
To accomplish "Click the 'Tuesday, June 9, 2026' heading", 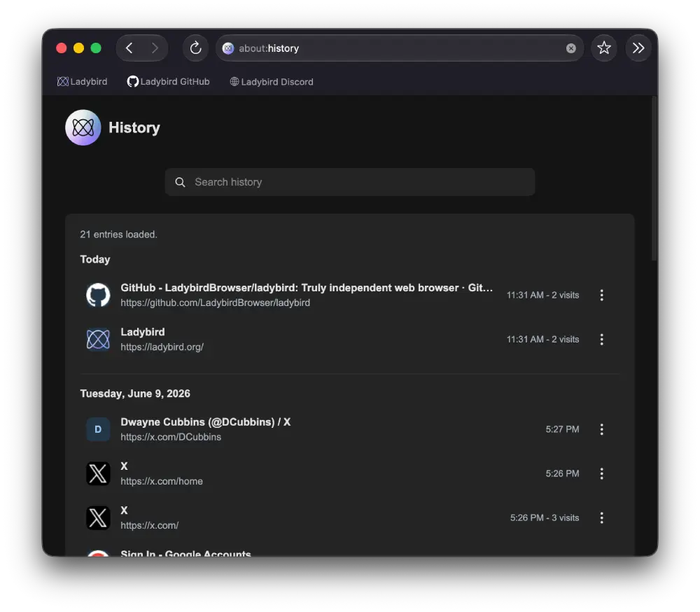I will click(x=135, y=394).
